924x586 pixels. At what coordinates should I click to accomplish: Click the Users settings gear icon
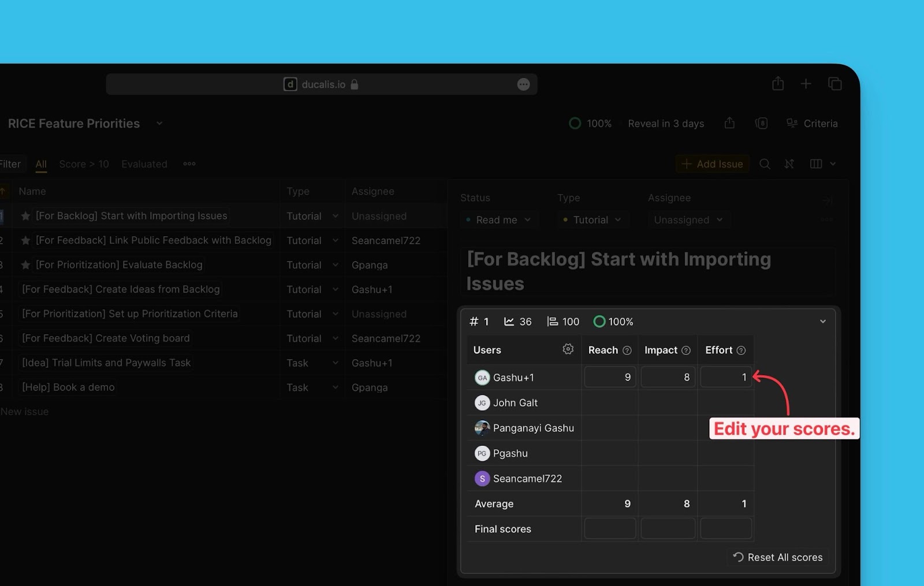(568, 349)
